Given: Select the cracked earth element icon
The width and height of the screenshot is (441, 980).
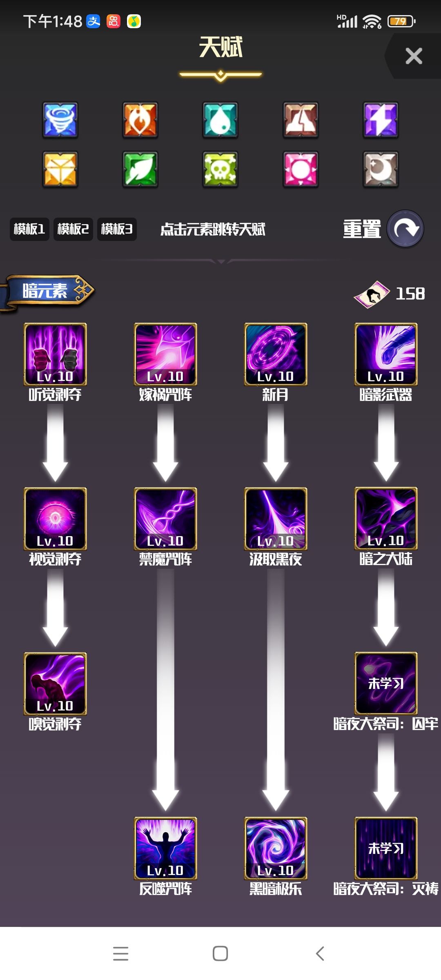Looking at the screenshot, I should [301, 120].
